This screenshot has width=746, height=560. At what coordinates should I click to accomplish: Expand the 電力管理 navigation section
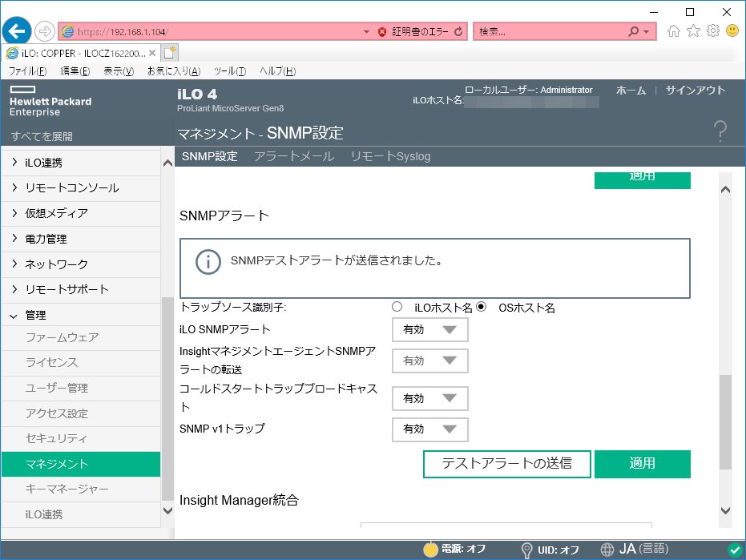tap(80, 240)
